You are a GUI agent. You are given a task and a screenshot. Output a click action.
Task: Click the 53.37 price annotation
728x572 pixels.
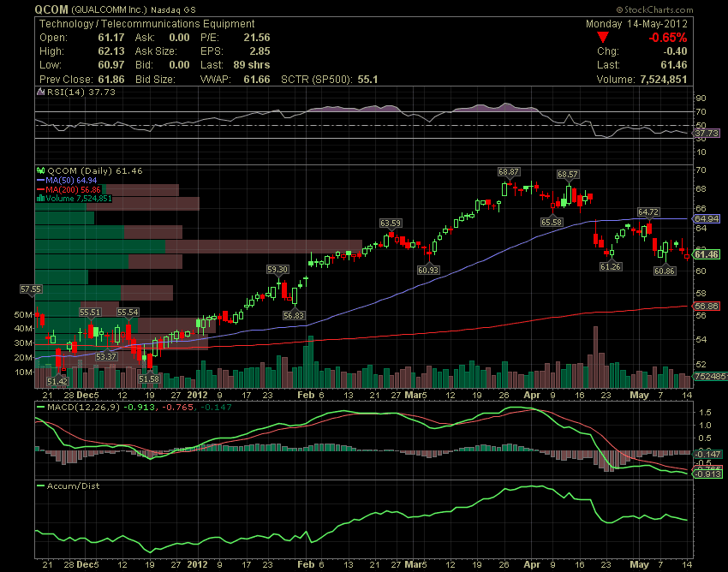(106, 356)
